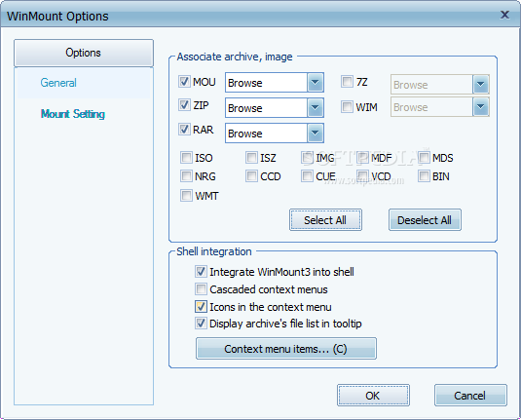Tick the MDF checkbox
521x420 pixels.
pos(362,157)
